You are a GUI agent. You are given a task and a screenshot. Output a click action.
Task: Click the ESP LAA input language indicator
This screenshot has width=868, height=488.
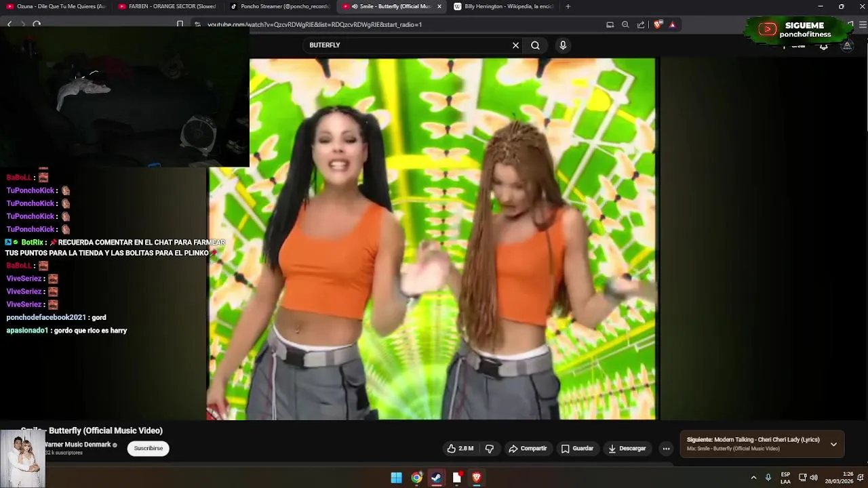[x=785, y=478]
